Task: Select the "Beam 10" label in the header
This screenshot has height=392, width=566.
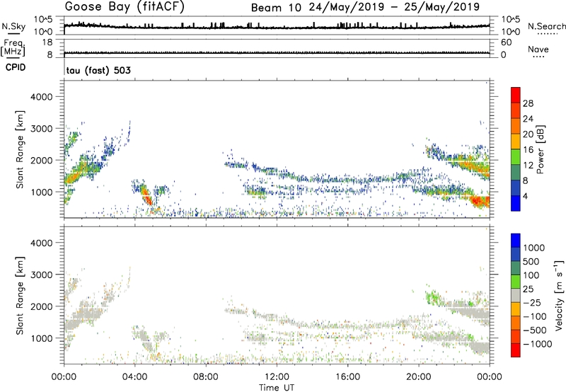Action: [x=276, y=8]
